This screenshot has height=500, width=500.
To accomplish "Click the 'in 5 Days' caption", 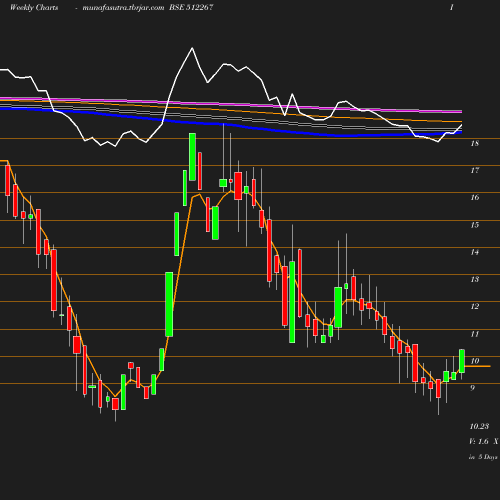I will tap(483, 457).
